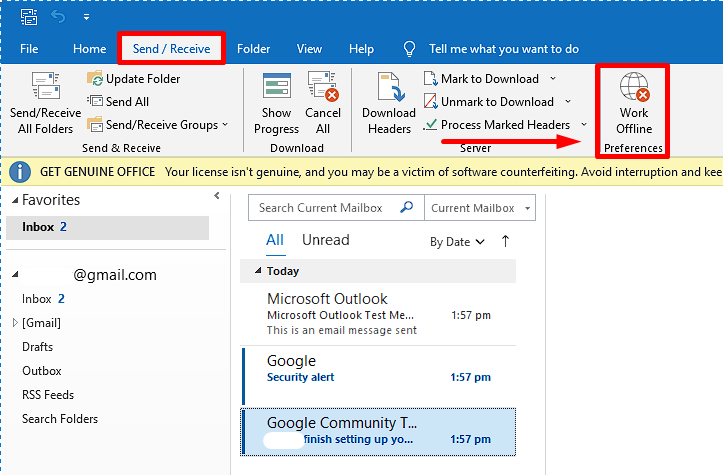
Task: Expand the Unmark to Download arrow
Action: pyautogui.click(x=568, y=101)
